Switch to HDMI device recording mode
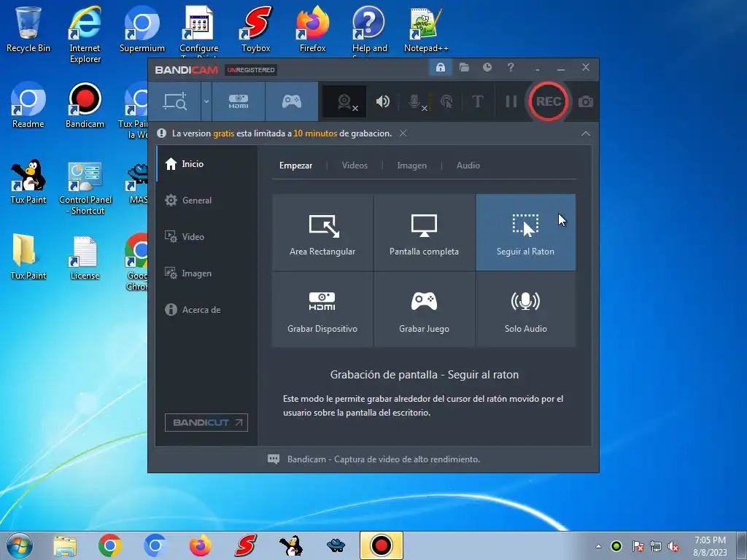Image resolution: width=747 pixels, height=560 pixels. click(239, 101)
